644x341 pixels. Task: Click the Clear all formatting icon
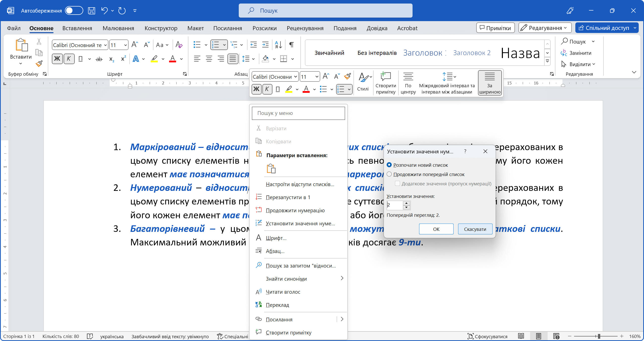tap(179, 45)
